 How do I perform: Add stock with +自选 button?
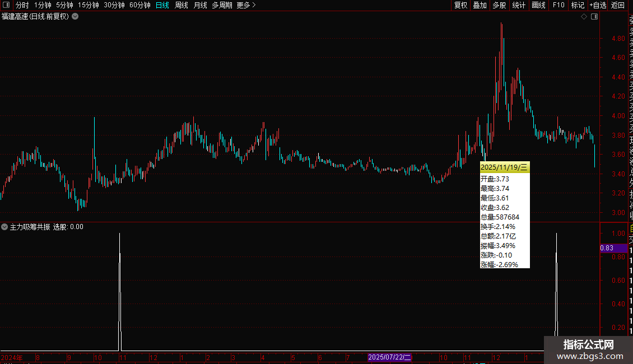(598, 5)
